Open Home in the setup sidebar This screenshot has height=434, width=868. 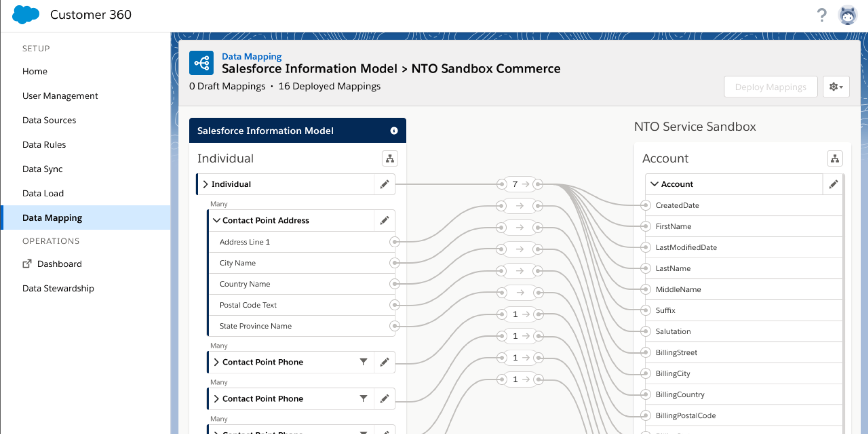point(35,71)
